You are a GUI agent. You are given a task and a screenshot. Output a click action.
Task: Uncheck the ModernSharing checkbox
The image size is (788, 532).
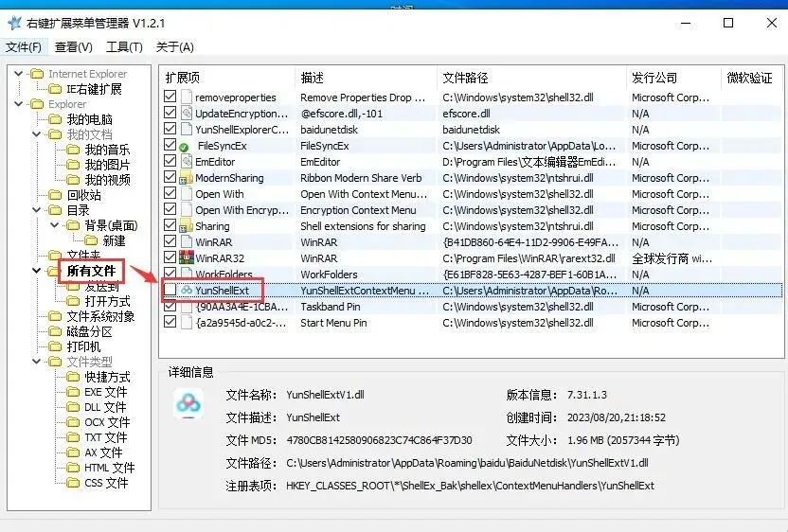point(170,177)
